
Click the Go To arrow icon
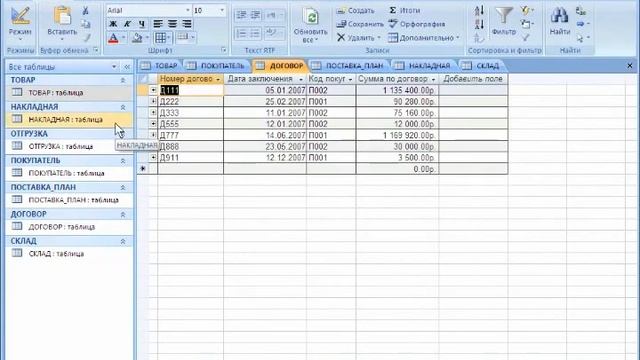[580, 24]
